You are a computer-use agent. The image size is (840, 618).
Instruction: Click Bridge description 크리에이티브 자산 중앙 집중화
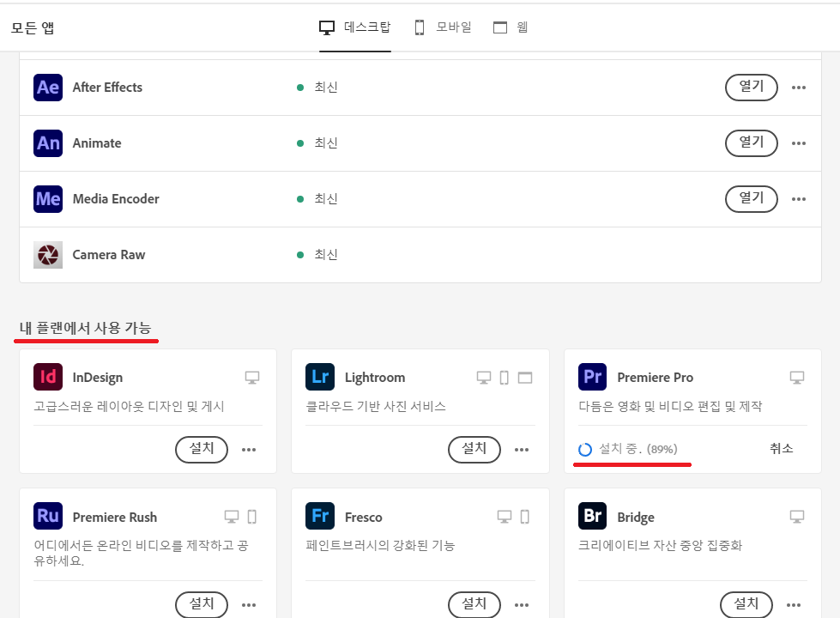tap(661, 546)
